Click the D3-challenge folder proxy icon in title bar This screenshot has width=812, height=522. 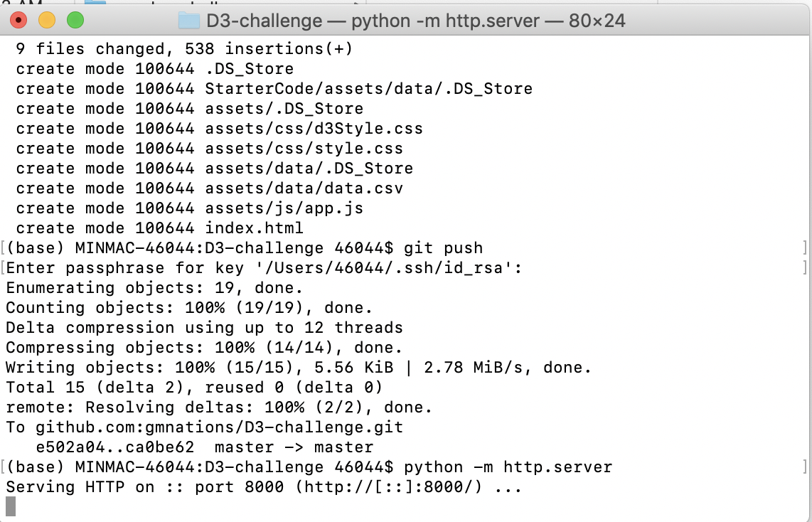click(189, 21)
